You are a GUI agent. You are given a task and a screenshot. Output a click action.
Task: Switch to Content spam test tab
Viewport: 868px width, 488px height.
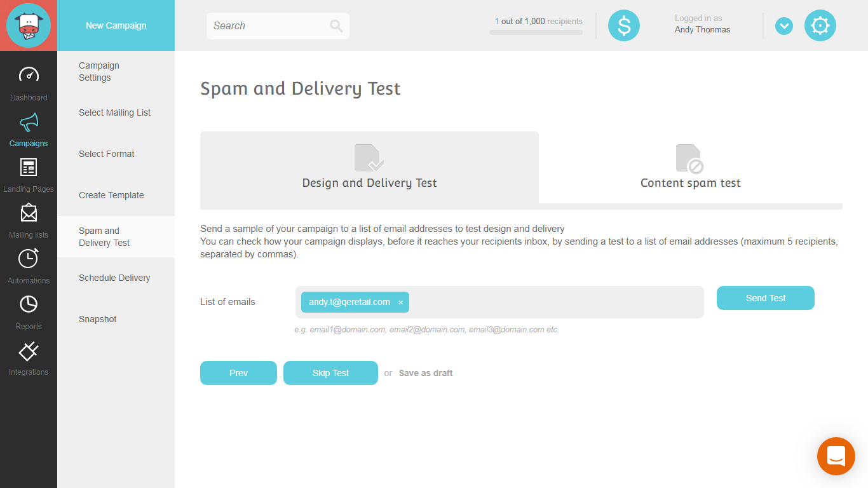[x=690, y=168]
